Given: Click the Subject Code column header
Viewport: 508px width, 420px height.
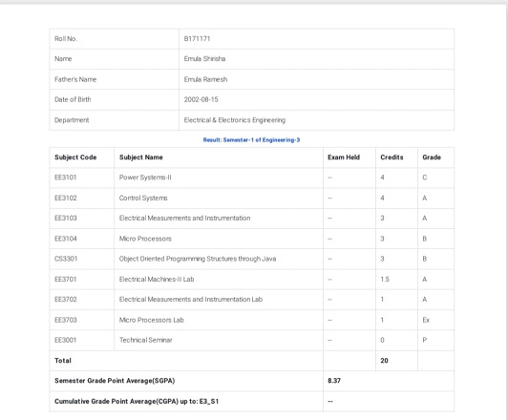Looking at the screenshot, I should coord(75,157).
